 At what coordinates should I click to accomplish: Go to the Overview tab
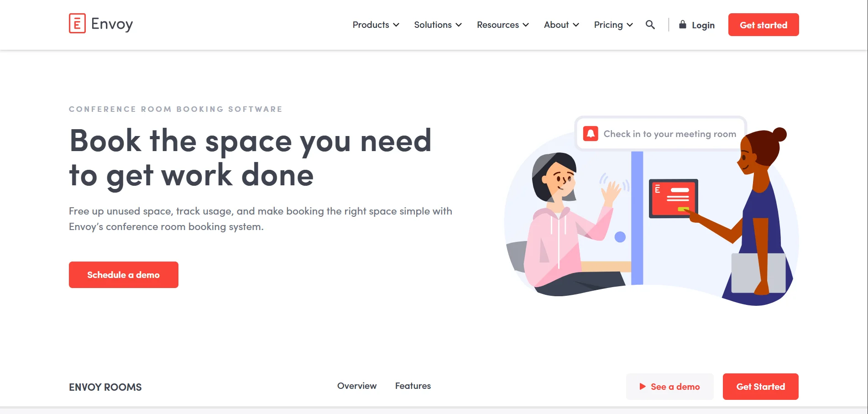click(x=357, y=386)
